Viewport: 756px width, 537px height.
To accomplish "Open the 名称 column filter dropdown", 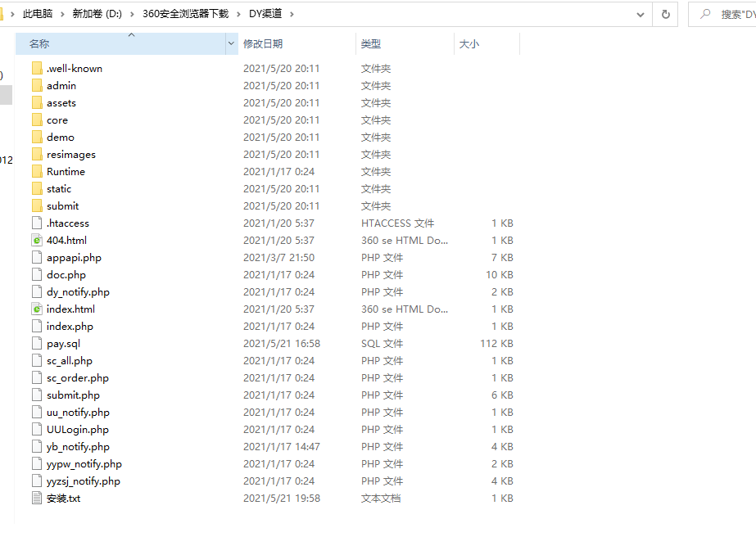I will (232, 43).
